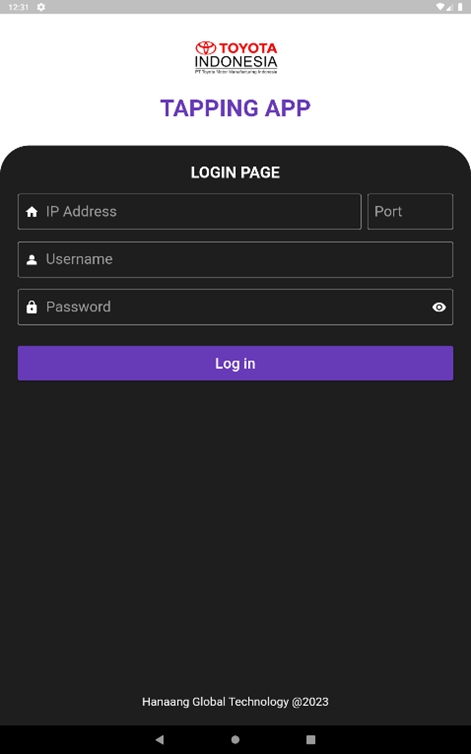
Task: Click the padlock icon in the Password field
Action: point(32,307)
